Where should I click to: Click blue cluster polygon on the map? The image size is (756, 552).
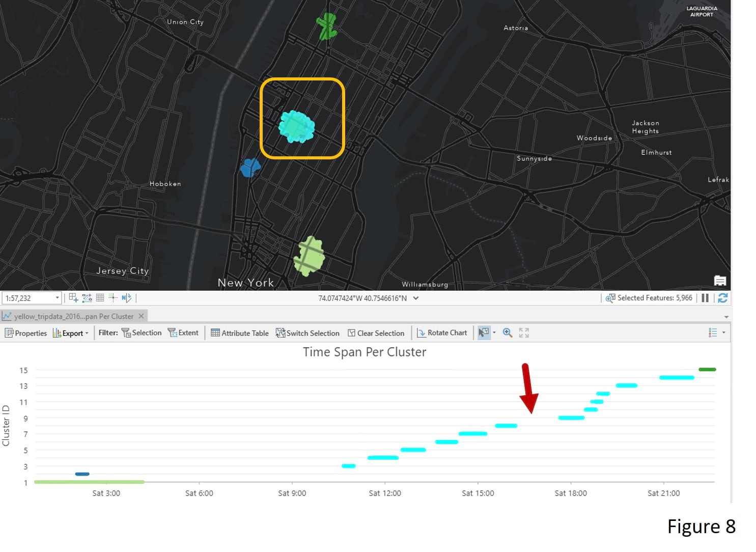[x=250, y=168]
